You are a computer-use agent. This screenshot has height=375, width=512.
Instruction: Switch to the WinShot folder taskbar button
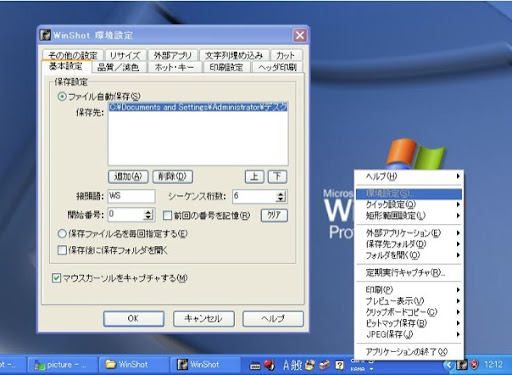point(134,365)
